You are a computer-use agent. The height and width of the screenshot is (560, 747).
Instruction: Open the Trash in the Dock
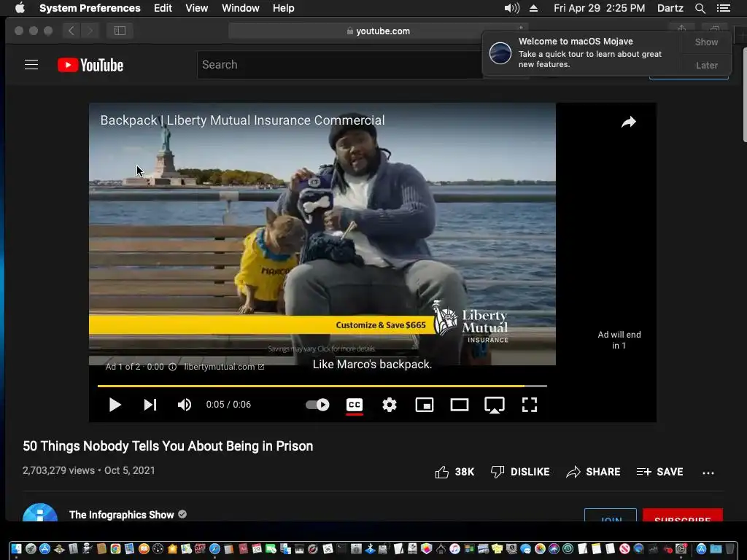coord(729,548)
